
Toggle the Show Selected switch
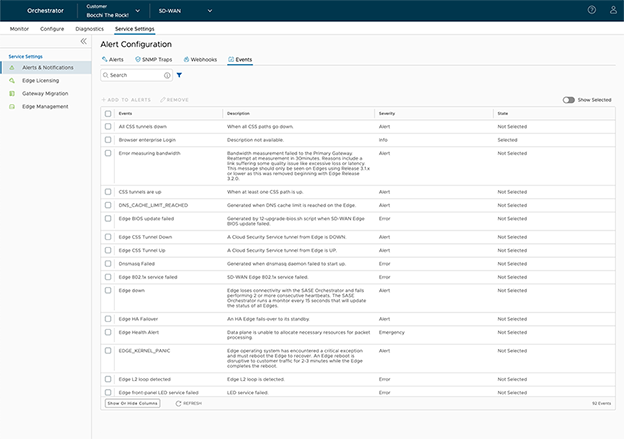pyautogui.click(x=569, y=100)
